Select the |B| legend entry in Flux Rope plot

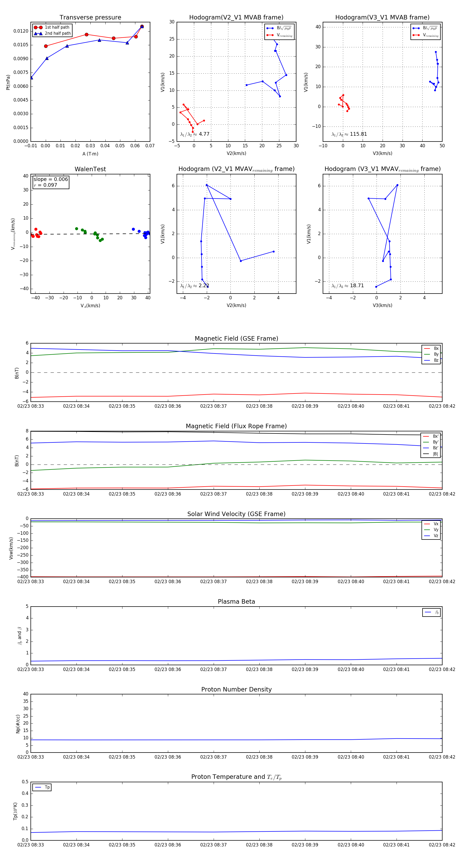431,454
